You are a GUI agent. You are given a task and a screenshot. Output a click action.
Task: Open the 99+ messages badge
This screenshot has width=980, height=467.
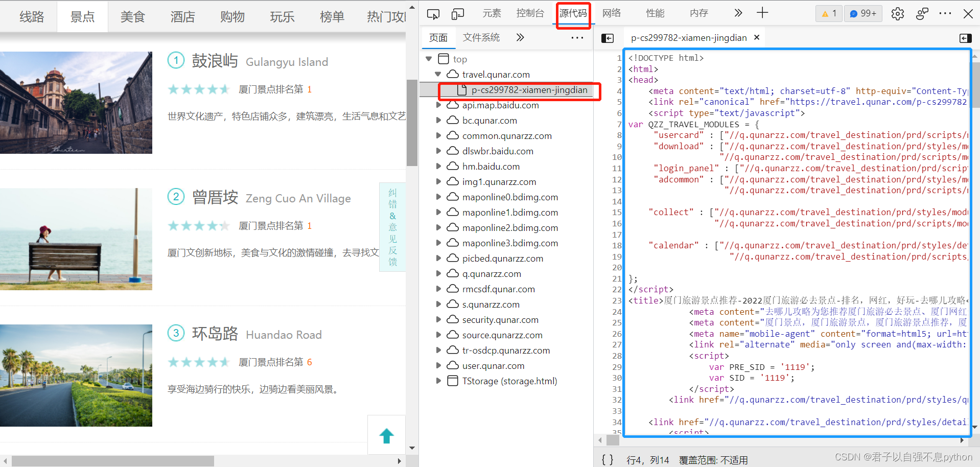click(x=863, y=14)
